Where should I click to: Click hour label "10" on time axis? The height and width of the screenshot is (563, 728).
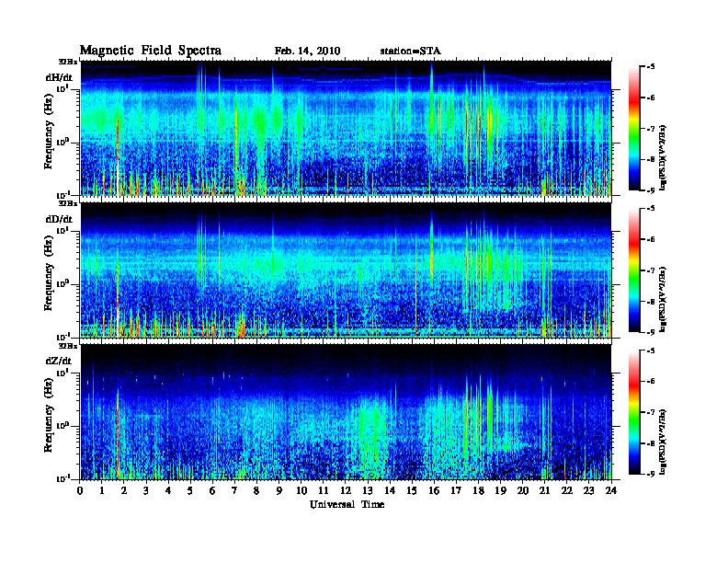(x=301, y=490)
